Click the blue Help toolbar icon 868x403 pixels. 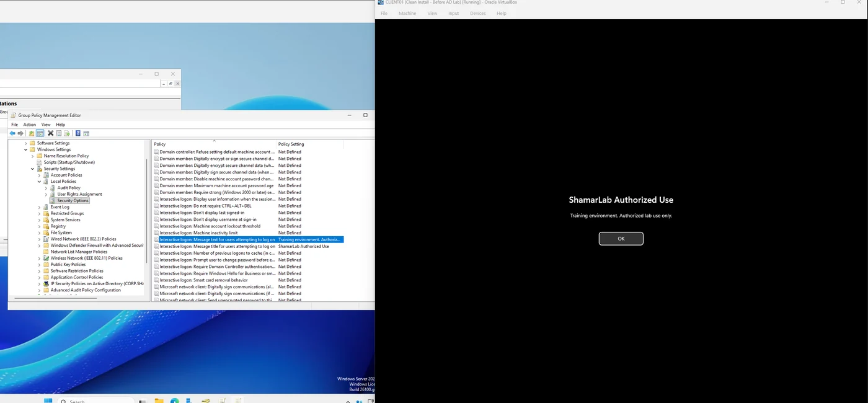tap(78, 133)
